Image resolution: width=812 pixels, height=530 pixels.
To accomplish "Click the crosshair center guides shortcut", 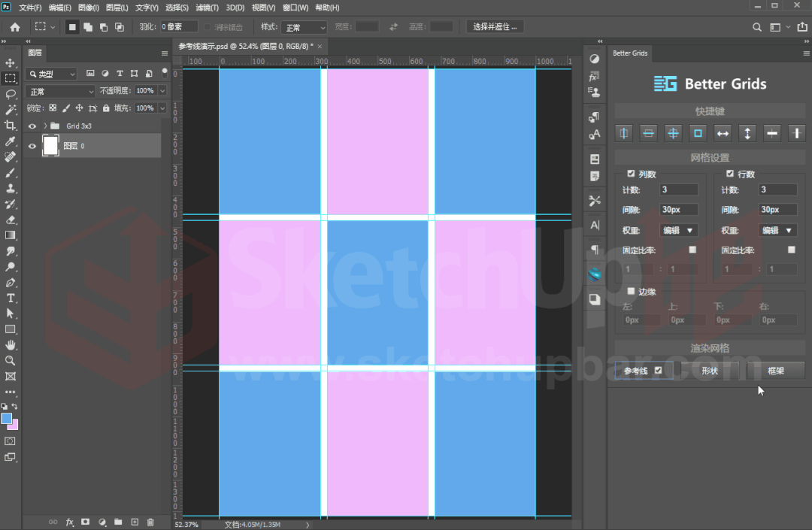I will pos(673,134).
